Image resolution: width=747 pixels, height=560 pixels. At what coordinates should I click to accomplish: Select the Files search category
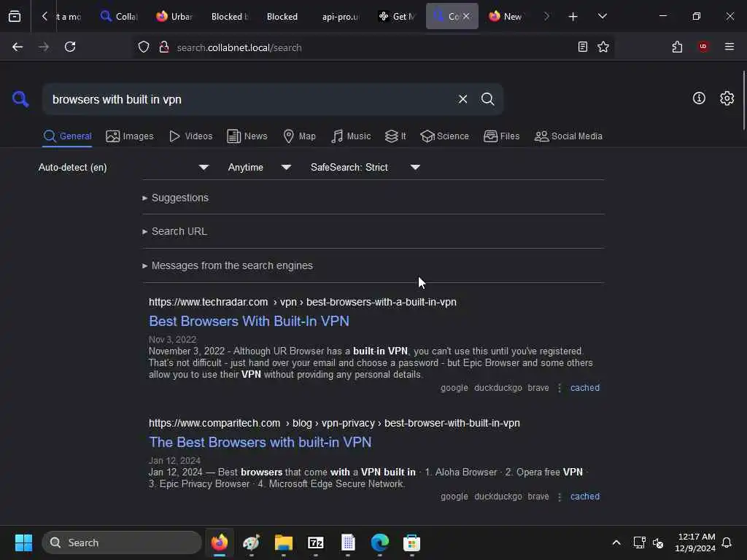pos(501,136)
